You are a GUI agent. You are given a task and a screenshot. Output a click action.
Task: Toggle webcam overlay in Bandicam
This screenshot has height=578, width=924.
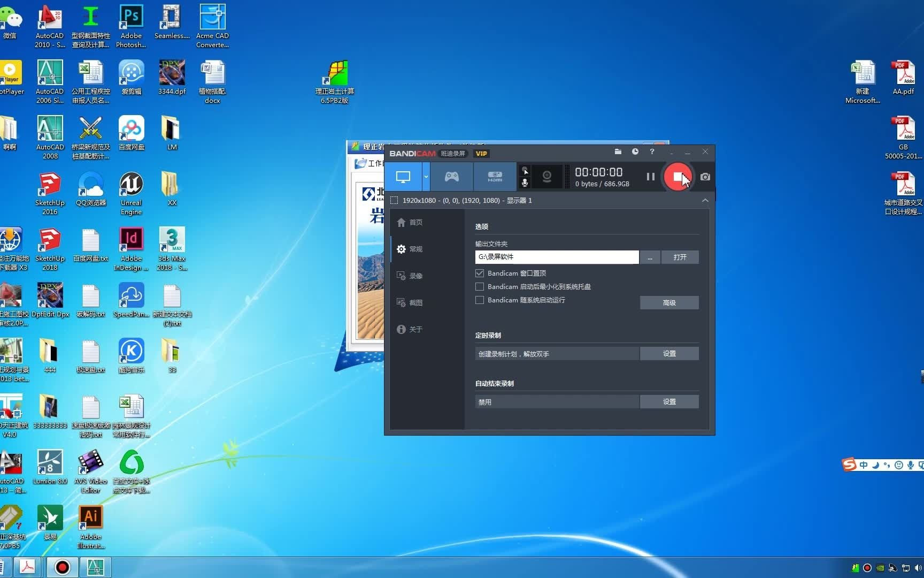(x=547, y=177)
